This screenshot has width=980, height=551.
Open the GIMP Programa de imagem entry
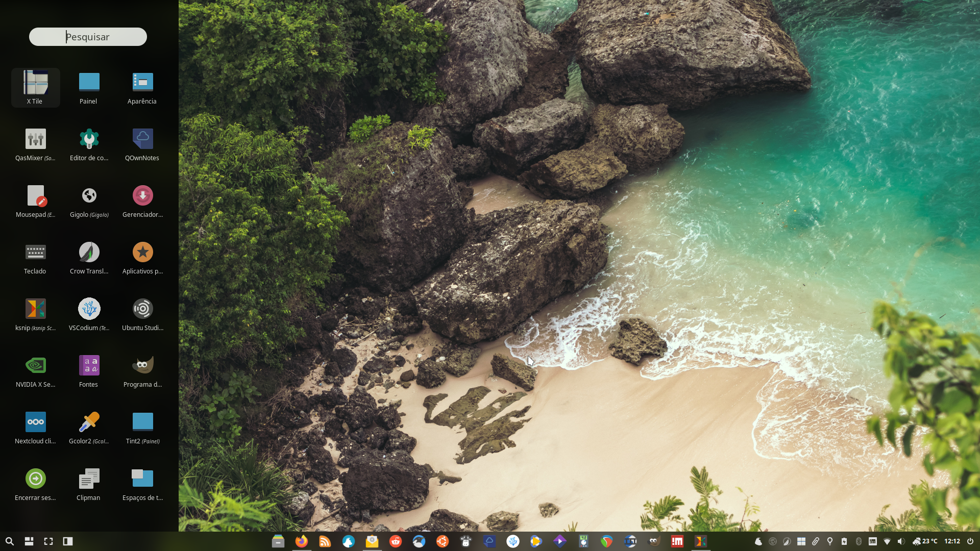tap(142, 370)
